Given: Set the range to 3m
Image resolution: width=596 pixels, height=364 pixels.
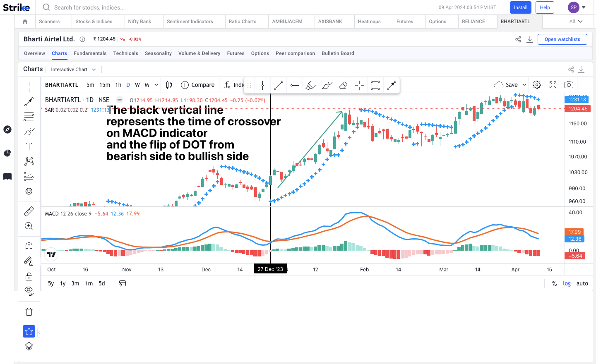Looking at the screenshot, I should coord(75,283).
